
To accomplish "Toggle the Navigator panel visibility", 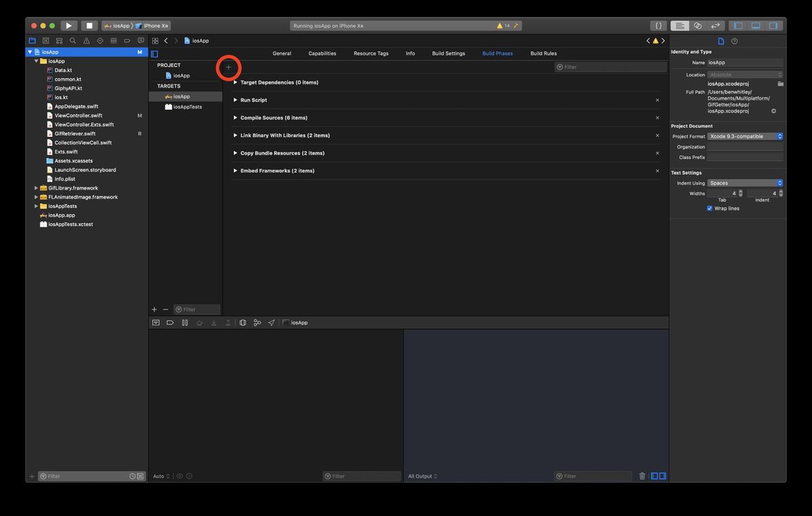I will 738,26.
